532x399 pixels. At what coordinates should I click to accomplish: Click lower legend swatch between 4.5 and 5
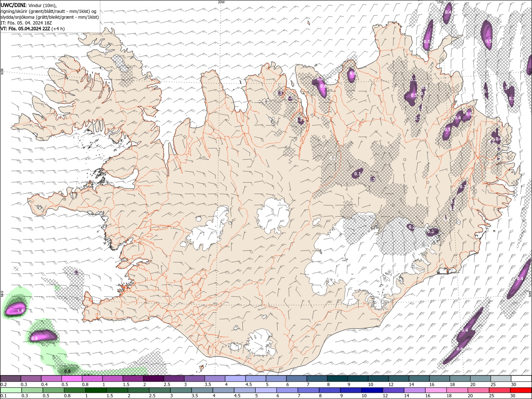pyautogui.click(x=244, y=390)
